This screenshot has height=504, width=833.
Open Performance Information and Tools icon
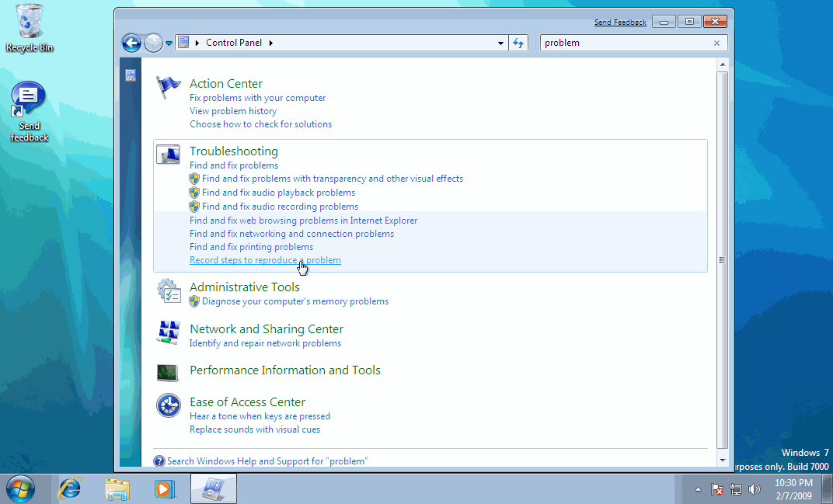coord(168,373)
